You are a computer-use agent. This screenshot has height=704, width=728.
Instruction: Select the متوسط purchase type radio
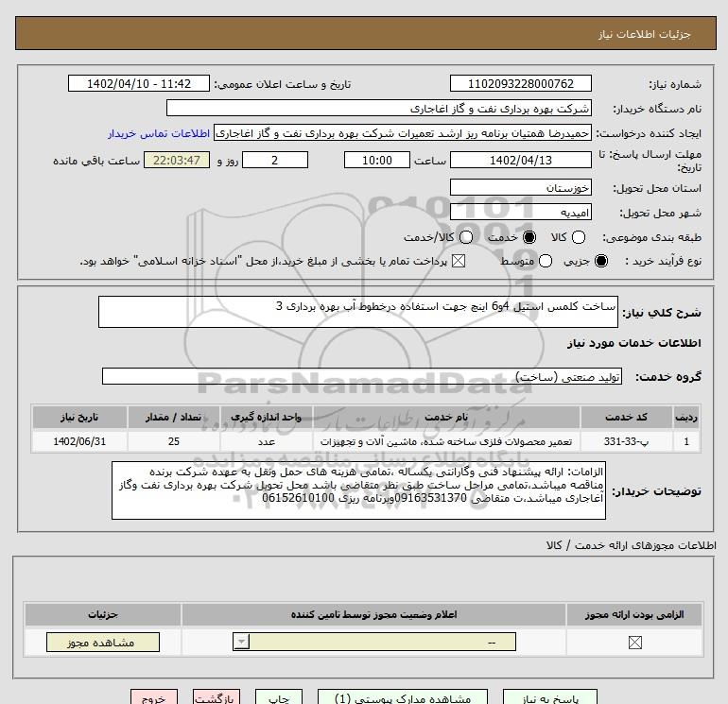pyautogui.click(x=546, y=261)
